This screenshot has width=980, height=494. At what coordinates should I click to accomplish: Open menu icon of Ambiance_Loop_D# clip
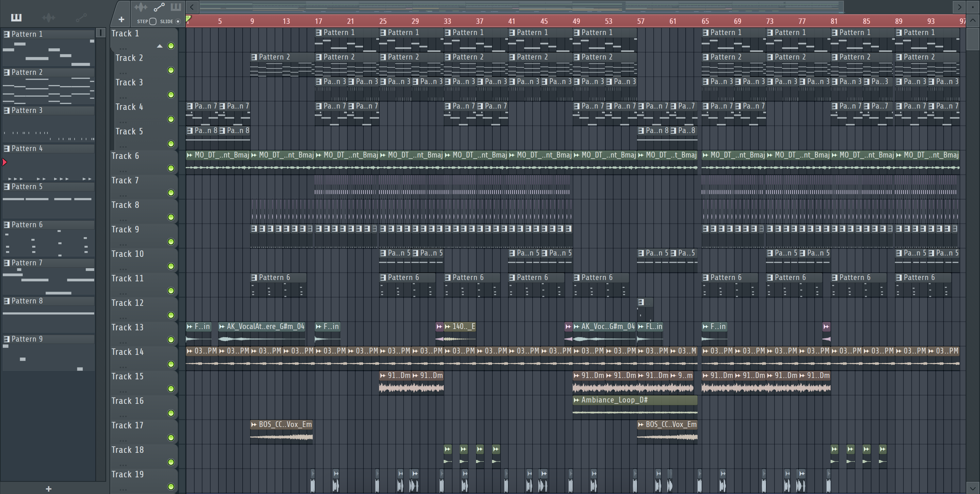576,400
